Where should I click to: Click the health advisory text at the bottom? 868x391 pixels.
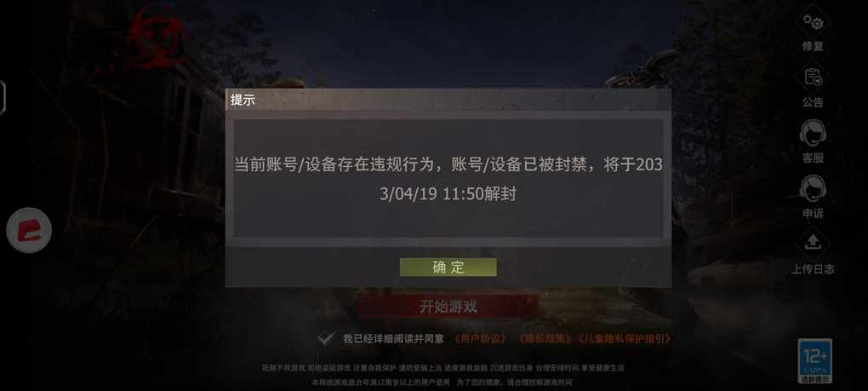(x=443, y=375)
